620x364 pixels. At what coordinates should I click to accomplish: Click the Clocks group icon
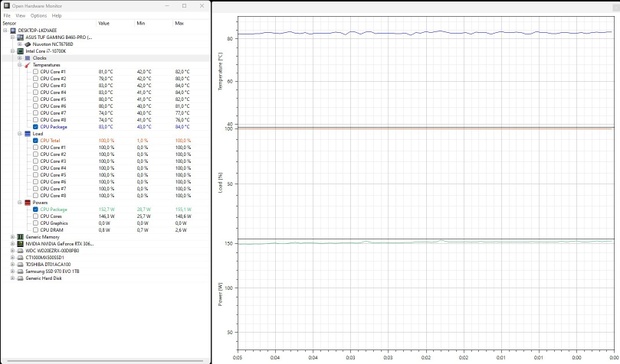[x=28, y=58]
